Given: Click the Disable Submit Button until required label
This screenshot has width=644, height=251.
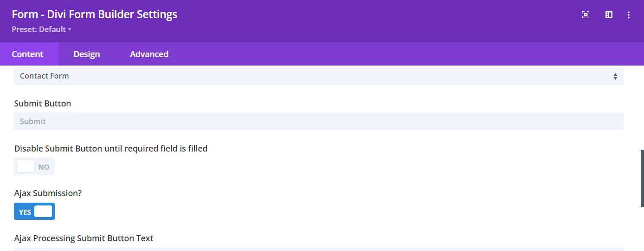Looking at the screenshot, I should (x=111, y=149).
